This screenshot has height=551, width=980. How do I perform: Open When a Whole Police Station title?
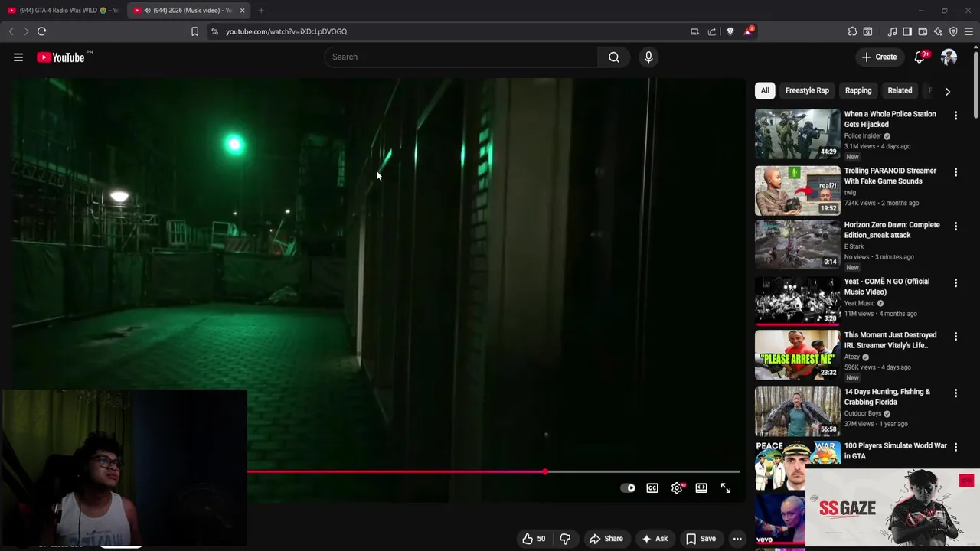(890, 119)
